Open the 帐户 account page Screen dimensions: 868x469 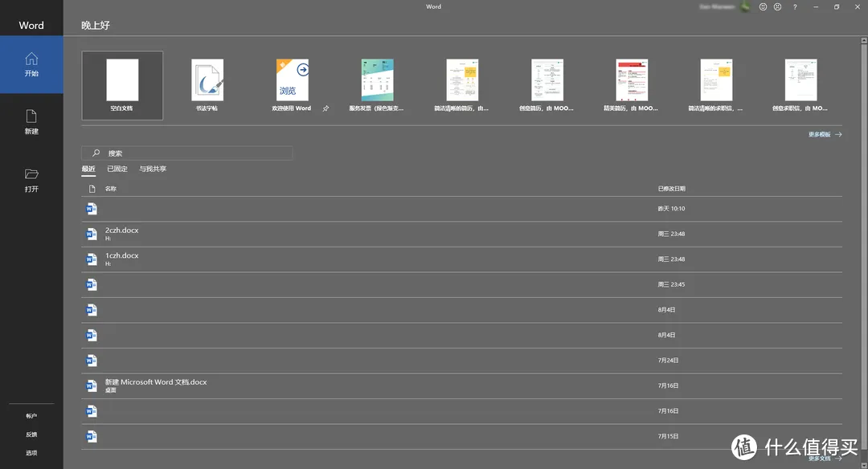(31, 416)
